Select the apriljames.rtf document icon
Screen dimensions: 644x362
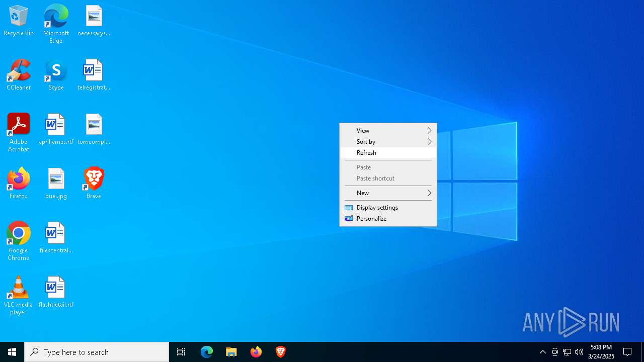[56, 130]
